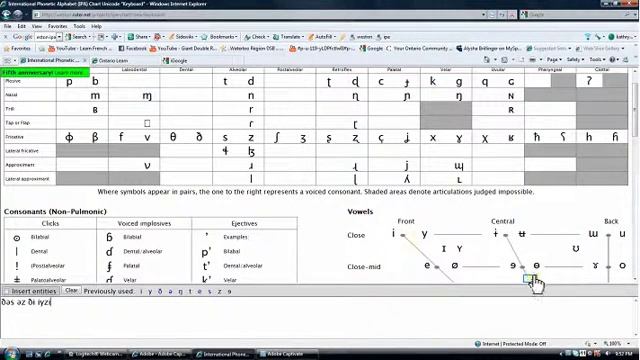The image size is (640, 360).
Task: Click the Learn more link in green banner
Action: (x=69, y=73)
